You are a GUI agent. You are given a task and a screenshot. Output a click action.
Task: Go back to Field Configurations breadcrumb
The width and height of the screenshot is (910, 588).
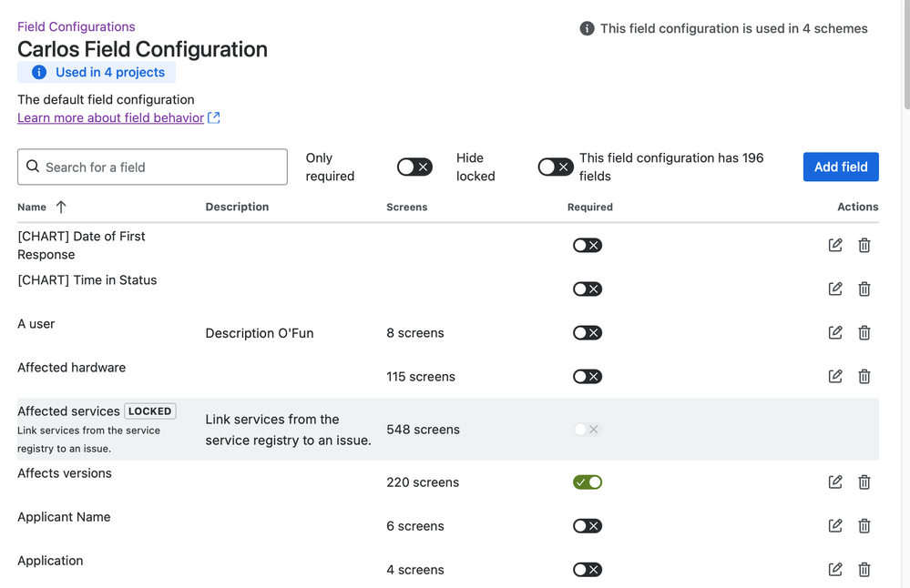[x=77, y=27]
